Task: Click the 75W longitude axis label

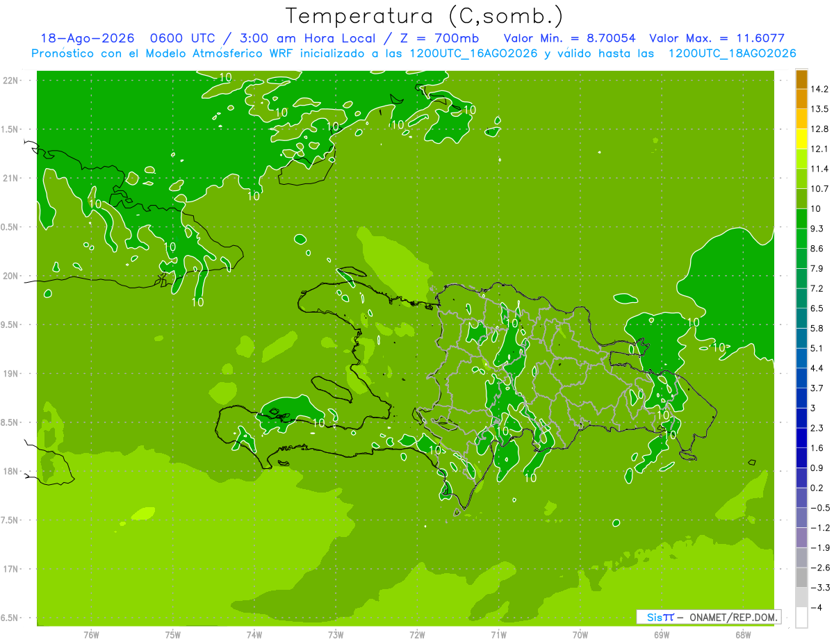Action: tap(172, 635)
